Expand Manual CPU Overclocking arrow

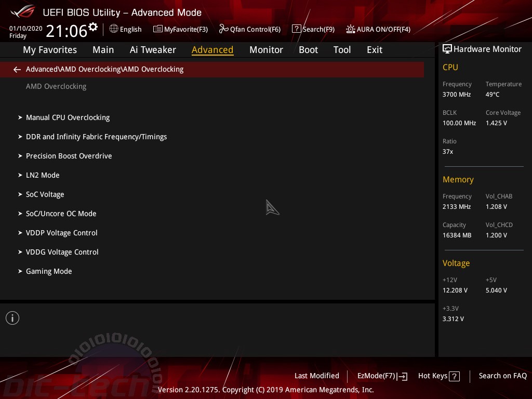click(20, 117)
